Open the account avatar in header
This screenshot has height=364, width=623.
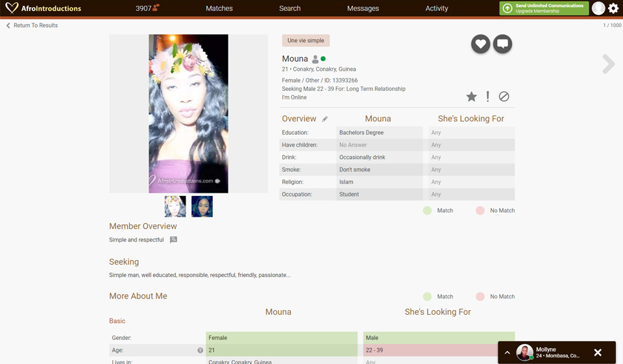[x=598, y=8]
